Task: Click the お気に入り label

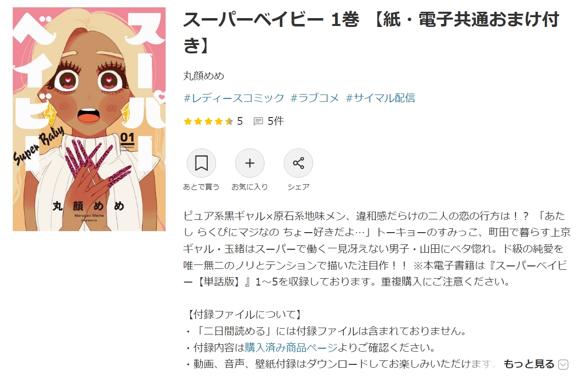Action: coord(249,187)
